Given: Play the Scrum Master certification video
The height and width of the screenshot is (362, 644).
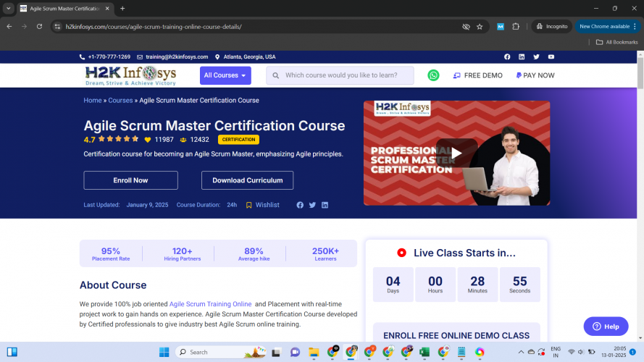Looking at the screenshot, I should pyautogui.click(x=456, y=153).
